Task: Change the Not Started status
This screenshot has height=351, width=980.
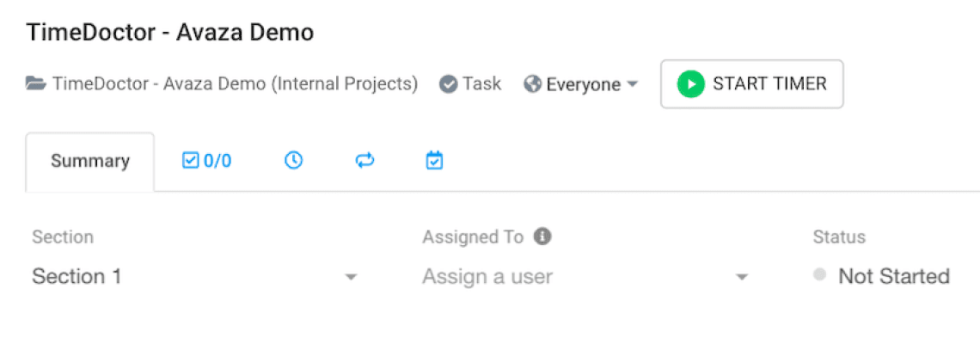Action: click(893, 277)
